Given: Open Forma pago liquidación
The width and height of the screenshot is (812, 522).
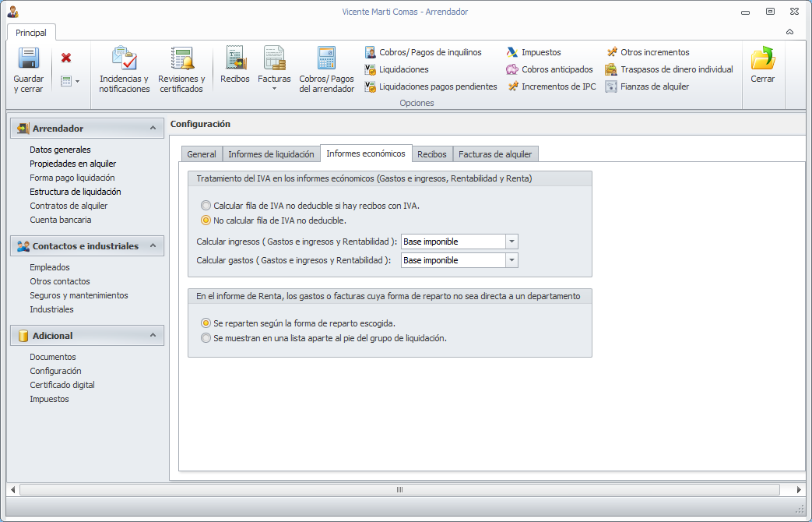Looking at the screenshot, I should 72,178.
